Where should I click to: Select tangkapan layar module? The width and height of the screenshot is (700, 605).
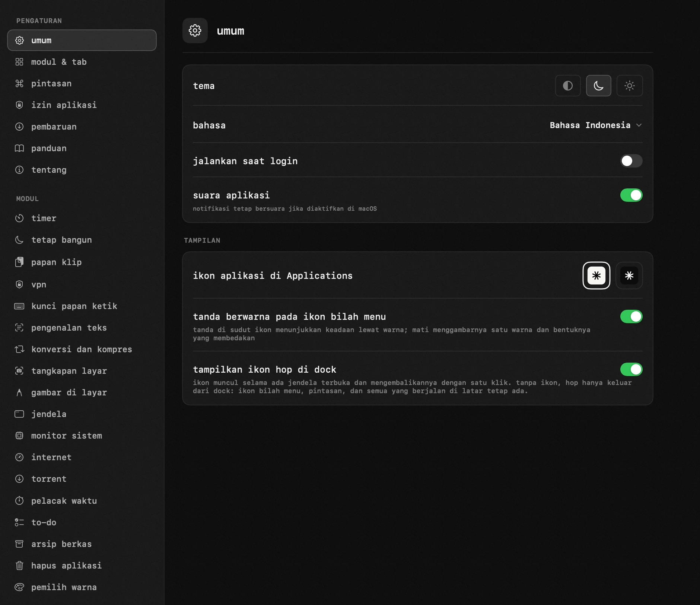pos(82,371)
